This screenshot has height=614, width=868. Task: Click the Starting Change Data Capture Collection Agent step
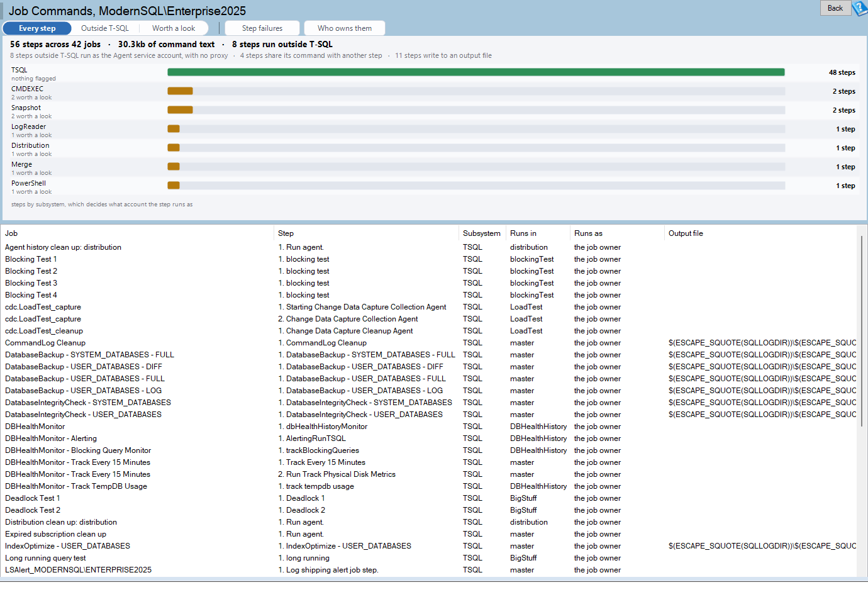point(362,307)
